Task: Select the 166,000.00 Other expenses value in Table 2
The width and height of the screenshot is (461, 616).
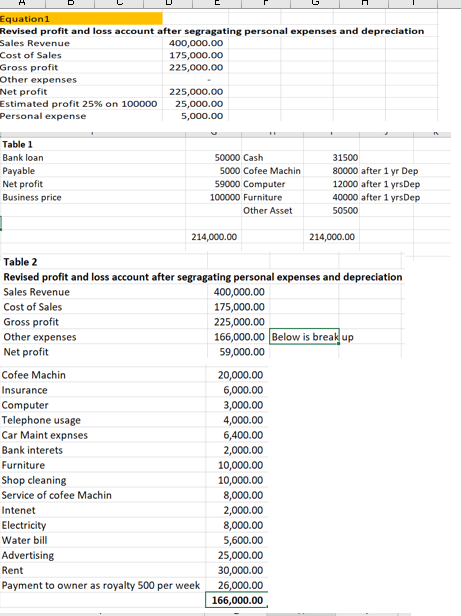Action: point(239,337)
